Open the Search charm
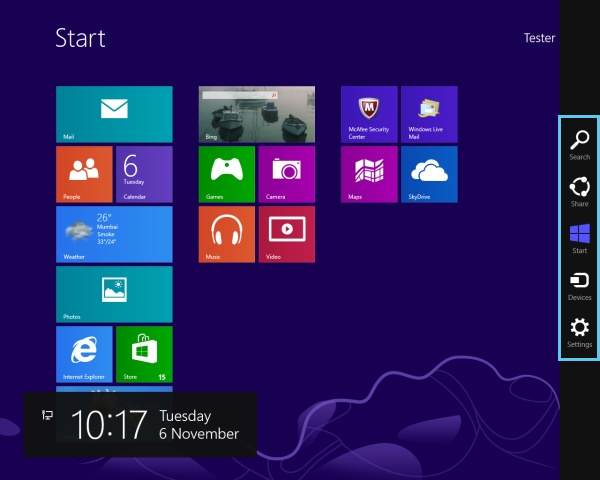This screenshot has width=600, height=480. [579, 142]
